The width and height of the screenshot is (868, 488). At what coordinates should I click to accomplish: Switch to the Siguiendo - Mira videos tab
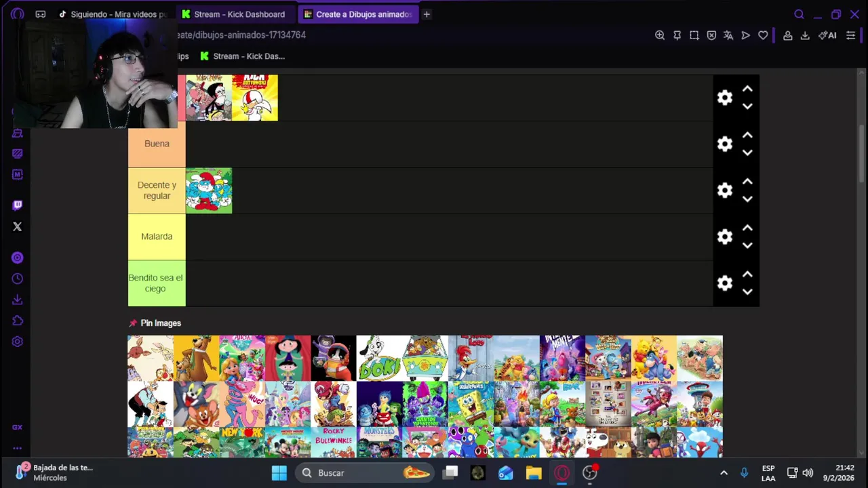[113, 14]
